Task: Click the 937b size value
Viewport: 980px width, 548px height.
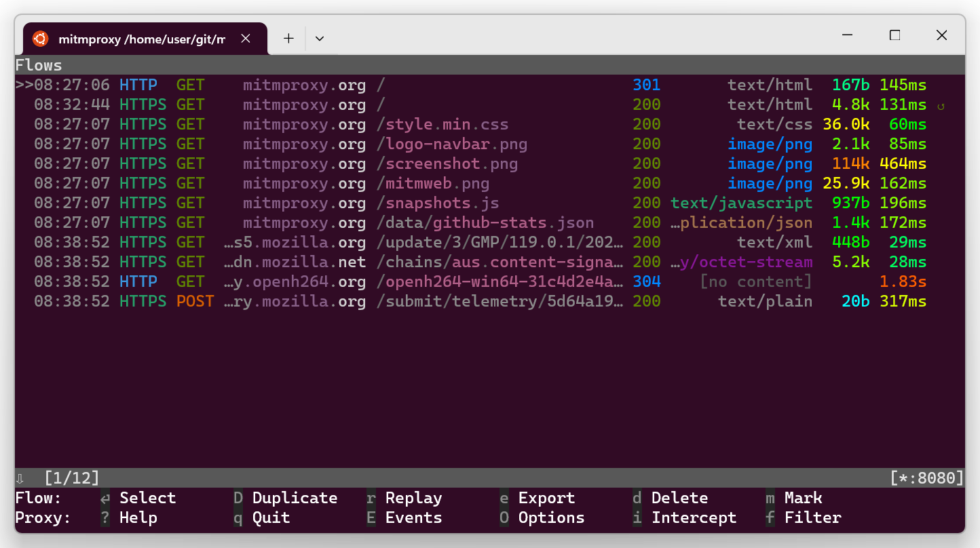Action: click(851, 203)
